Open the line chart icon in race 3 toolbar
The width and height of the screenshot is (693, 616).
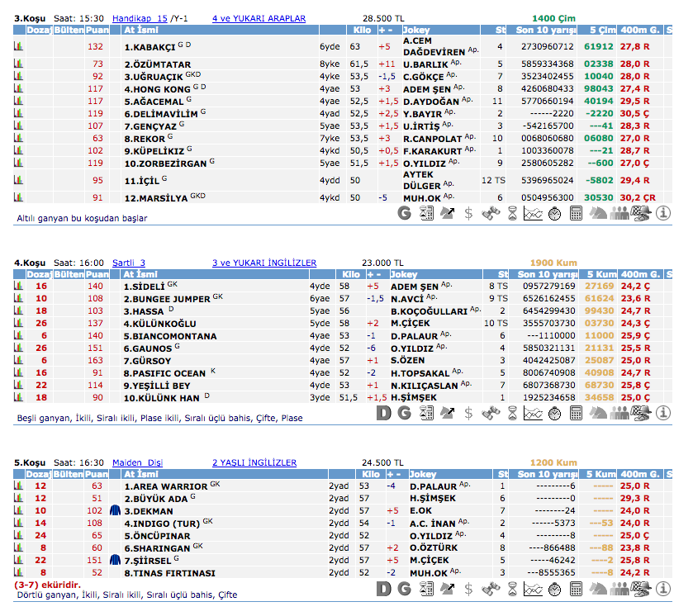tap(534, 213)
